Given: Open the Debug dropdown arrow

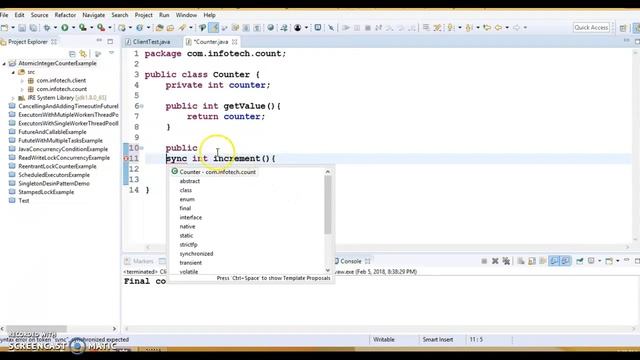Looking at the screenshot, I should pos(55,28).
